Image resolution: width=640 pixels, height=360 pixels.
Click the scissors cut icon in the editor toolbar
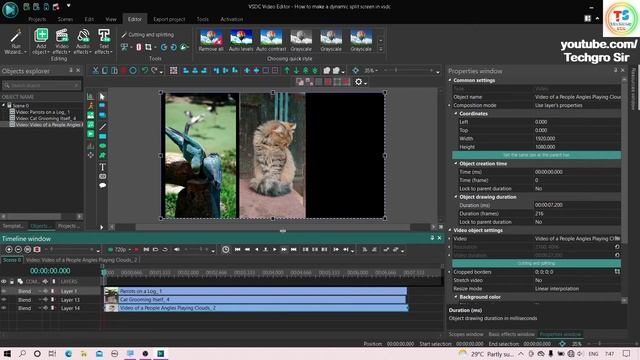point(95,71)
